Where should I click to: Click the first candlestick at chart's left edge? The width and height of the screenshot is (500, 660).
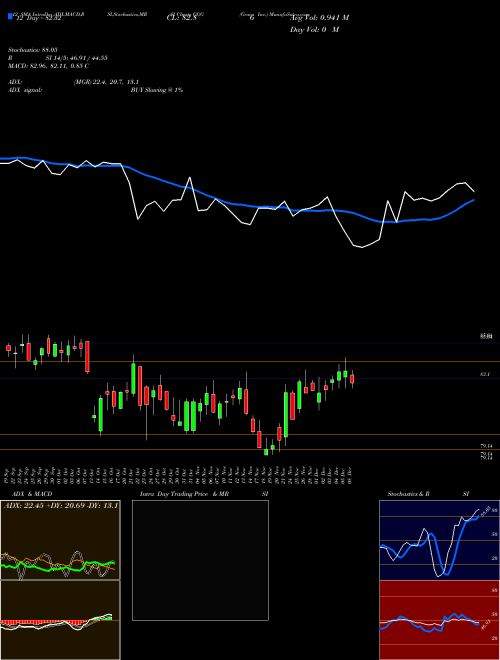(x=8, y=348)
